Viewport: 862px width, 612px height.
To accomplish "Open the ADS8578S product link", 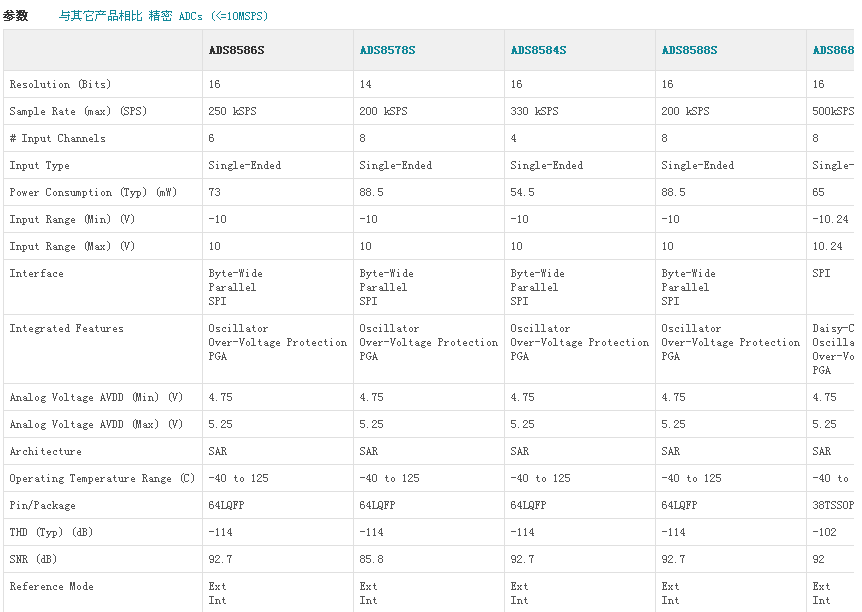I will [387, 50].
